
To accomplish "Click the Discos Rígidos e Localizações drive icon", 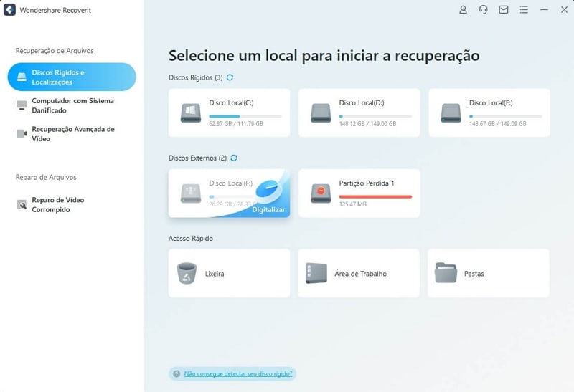I will coord(22,77).
